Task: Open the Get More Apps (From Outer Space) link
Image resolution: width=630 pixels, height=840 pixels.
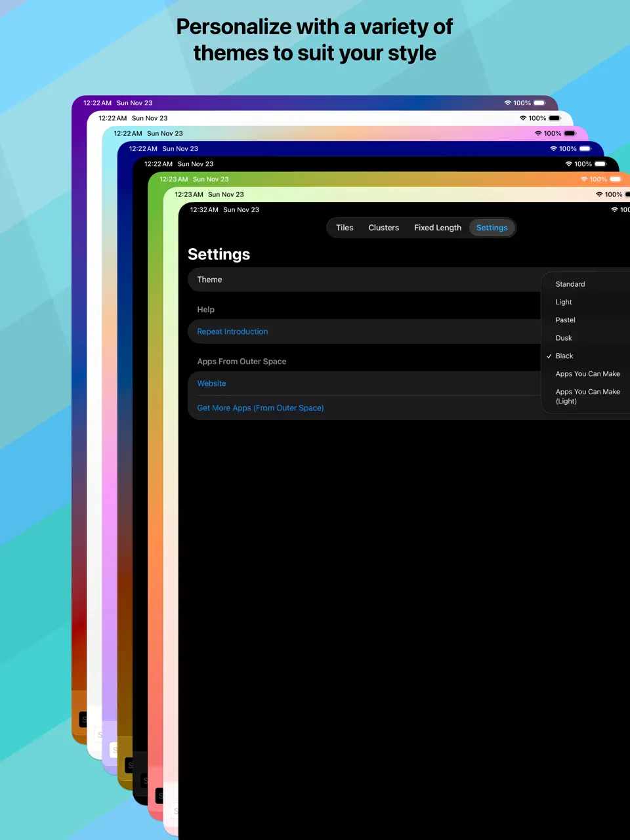Action: click(x=261, y=408)
